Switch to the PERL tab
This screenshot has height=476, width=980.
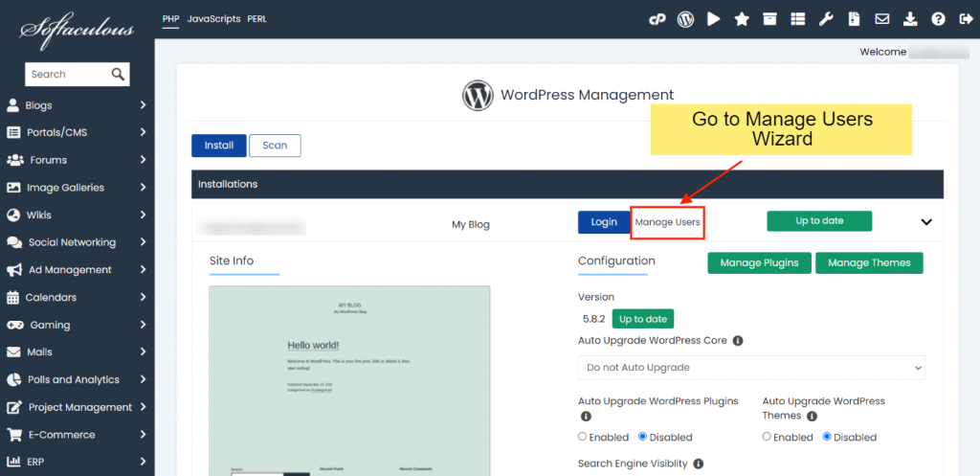coord(256,19)
